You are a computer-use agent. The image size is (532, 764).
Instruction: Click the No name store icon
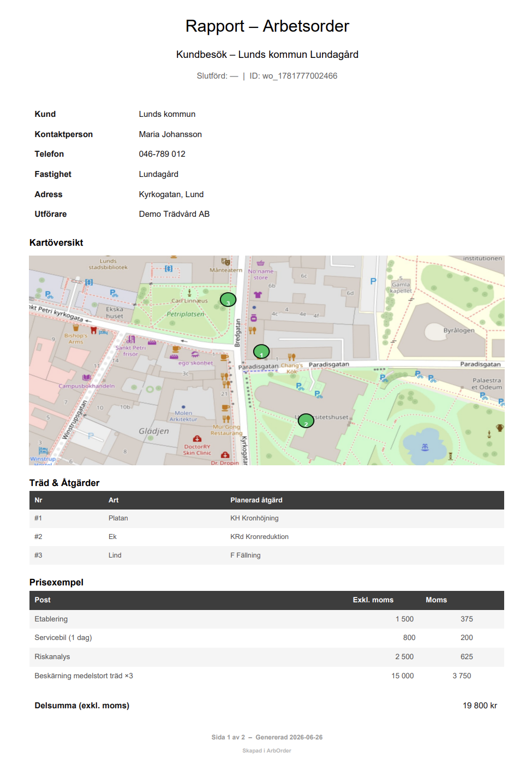point(261,263)
